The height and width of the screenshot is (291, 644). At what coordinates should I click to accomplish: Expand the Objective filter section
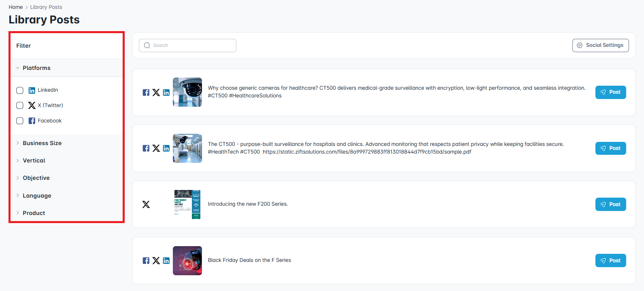36,178
